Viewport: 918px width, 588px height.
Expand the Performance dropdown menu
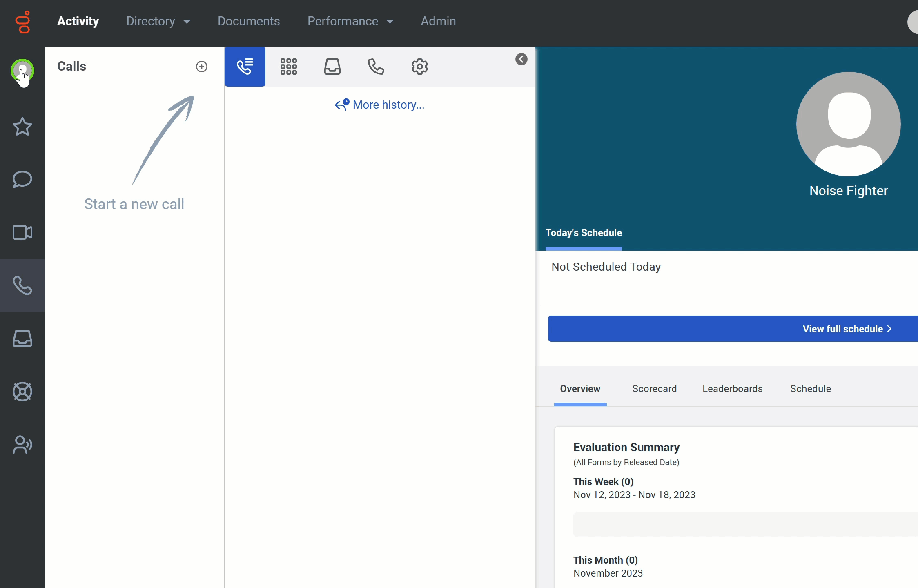pos(350,21)
